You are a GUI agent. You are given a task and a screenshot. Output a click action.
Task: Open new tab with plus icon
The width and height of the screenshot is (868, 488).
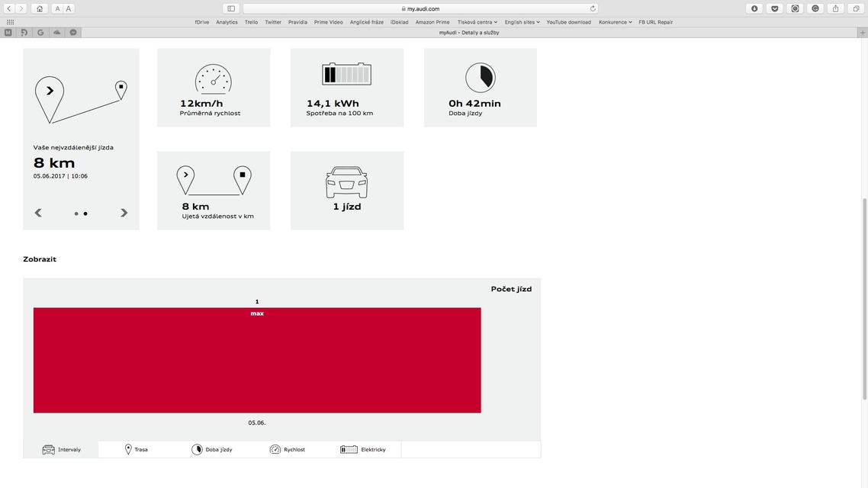pyautogui.click(x=863, y=32)
